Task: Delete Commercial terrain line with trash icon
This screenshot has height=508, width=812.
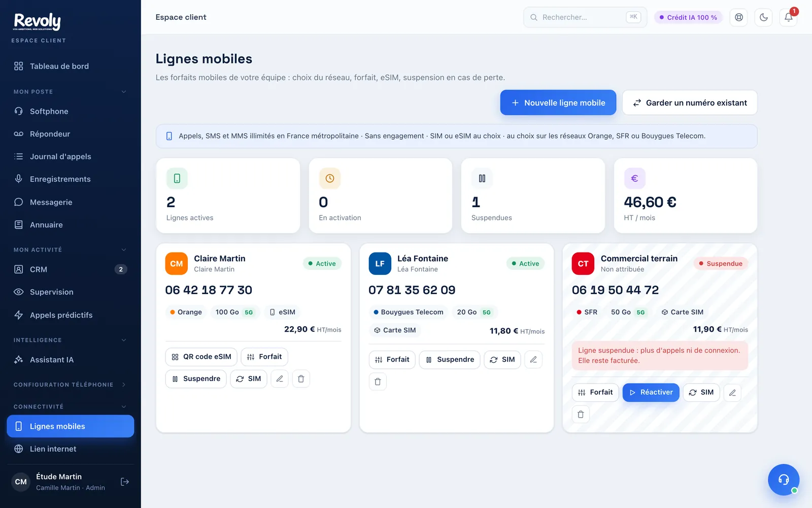Action: tap(581, 415)
